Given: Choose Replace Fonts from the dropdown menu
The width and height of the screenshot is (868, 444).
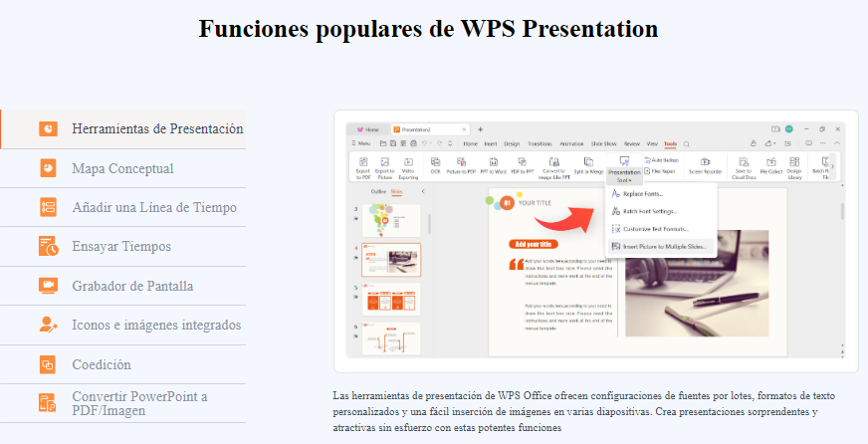Looking at the screenshot, I should (x=662, y=194).
